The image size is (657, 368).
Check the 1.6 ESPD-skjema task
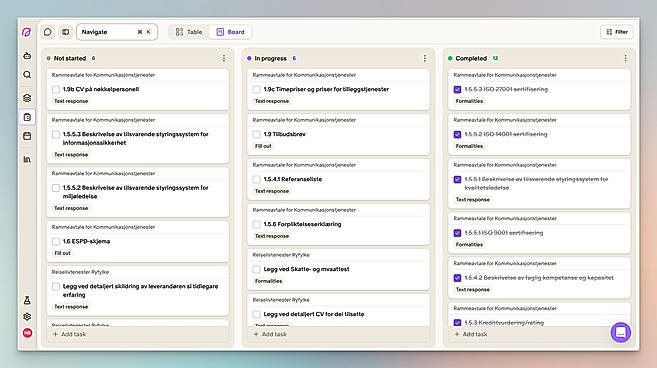coord(56,241)
